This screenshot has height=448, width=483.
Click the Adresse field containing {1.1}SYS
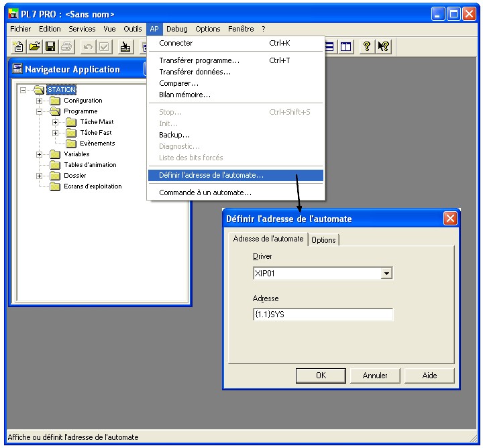tap(323, 315)
